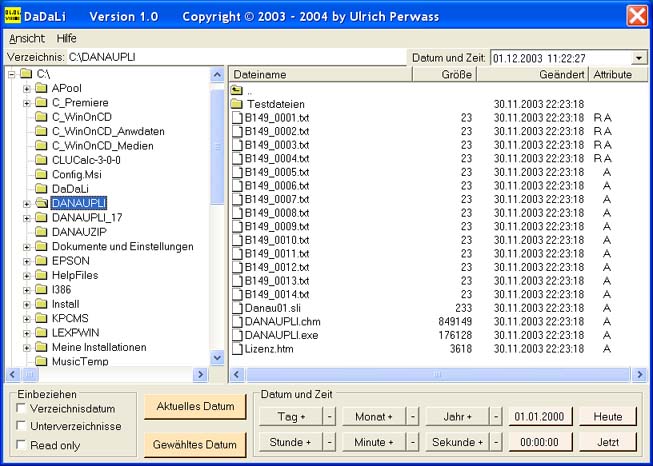Select the Lizenz.htm file icon
The image size is (653, 466).
pos(237,349)
